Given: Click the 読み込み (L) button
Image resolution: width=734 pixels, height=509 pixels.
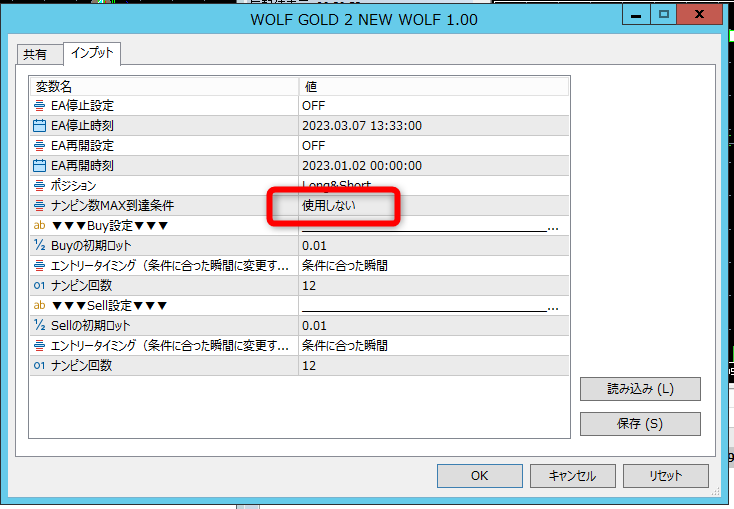Looking at the screenshot, I should [640, 389].
